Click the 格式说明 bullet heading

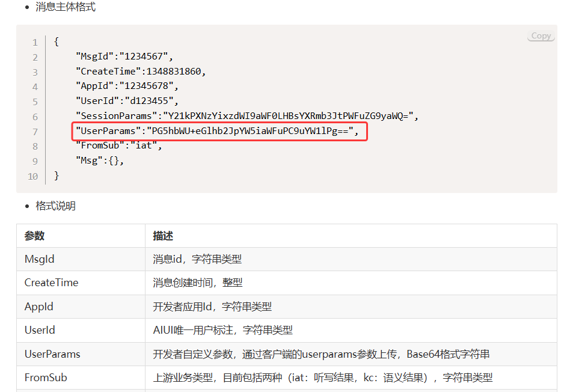(55, 206)
